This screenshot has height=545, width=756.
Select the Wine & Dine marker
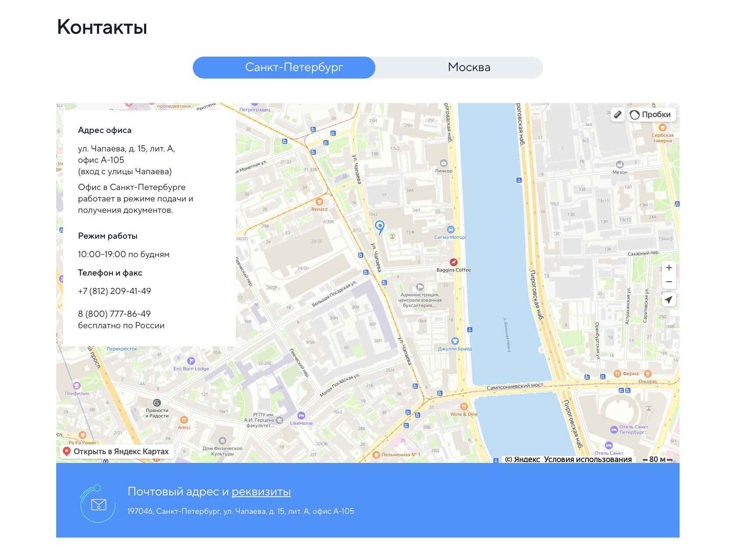click(464, 407)
